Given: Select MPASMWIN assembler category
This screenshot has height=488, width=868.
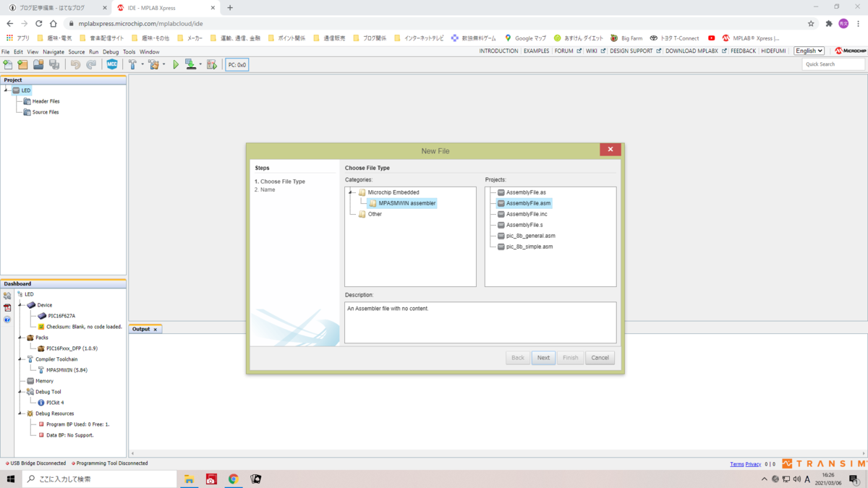Looking at the screenshot, I should [402, 203].
